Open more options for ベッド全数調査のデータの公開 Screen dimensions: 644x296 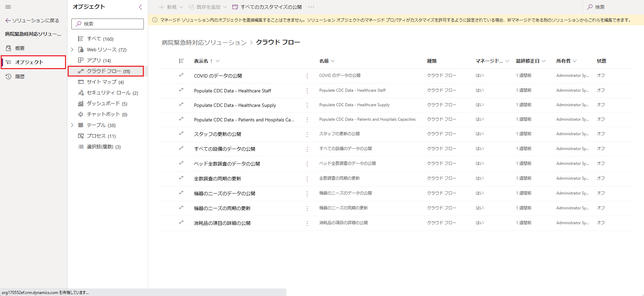307,164
